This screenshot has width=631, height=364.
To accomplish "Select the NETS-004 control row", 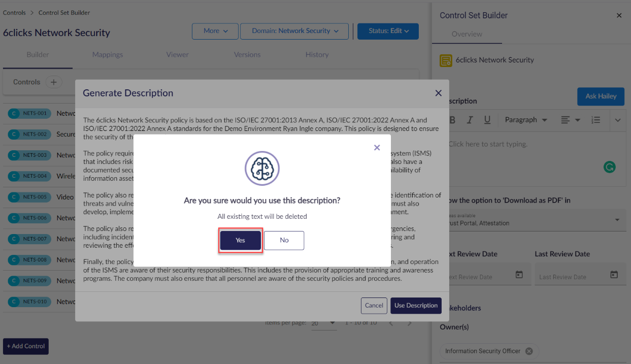I will coord(40,176).
